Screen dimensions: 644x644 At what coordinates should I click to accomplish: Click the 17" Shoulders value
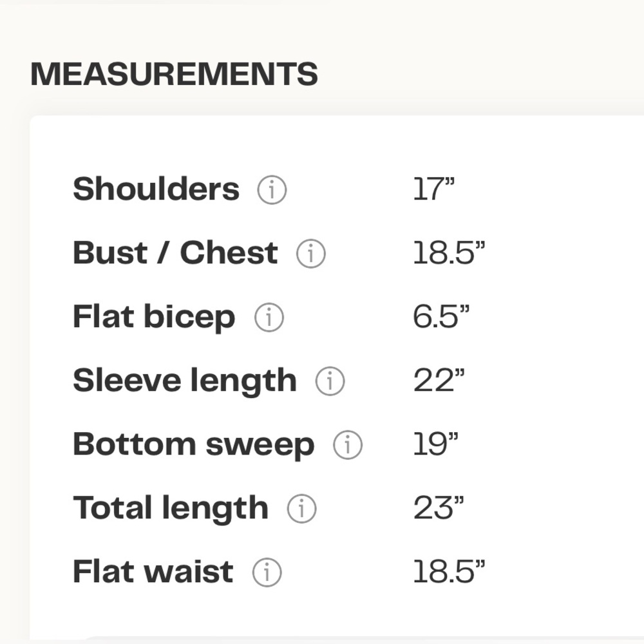pos(433,189)
